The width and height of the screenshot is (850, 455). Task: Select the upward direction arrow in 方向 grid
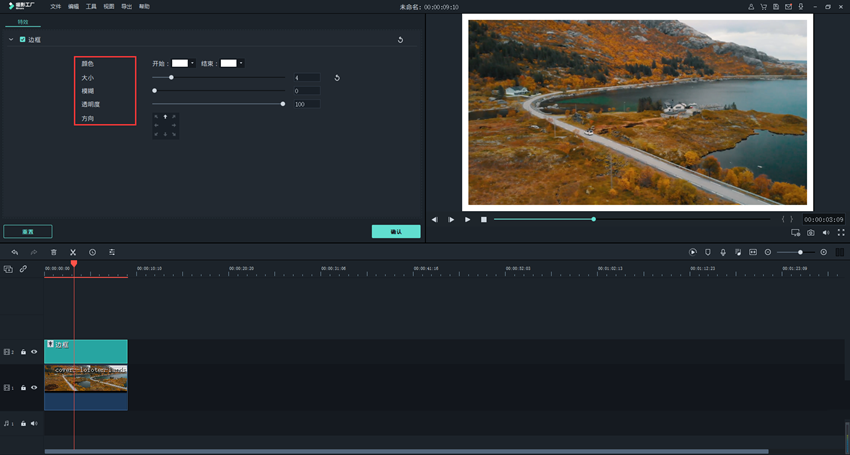[x=165, y=117]
